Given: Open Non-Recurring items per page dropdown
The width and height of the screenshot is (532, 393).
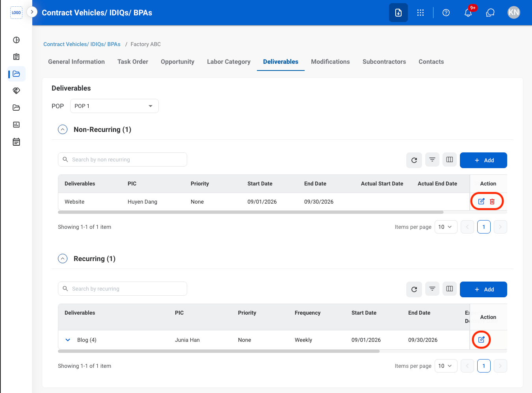Looking at the screenshot, I should click(x=446, y=227).
